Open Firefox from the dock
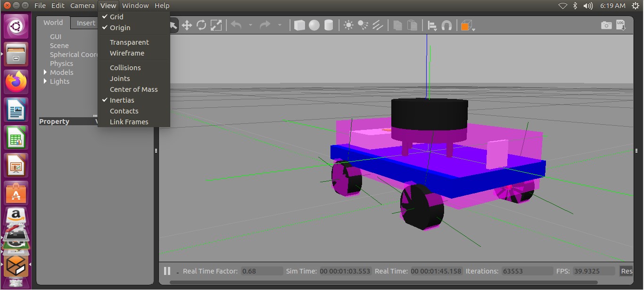The width and height of the screenshot is (644, 290). 17,82
